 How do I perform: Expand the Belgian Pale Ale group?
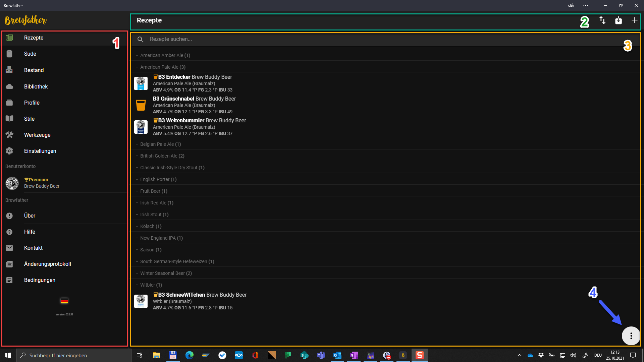tap(160, 144)
